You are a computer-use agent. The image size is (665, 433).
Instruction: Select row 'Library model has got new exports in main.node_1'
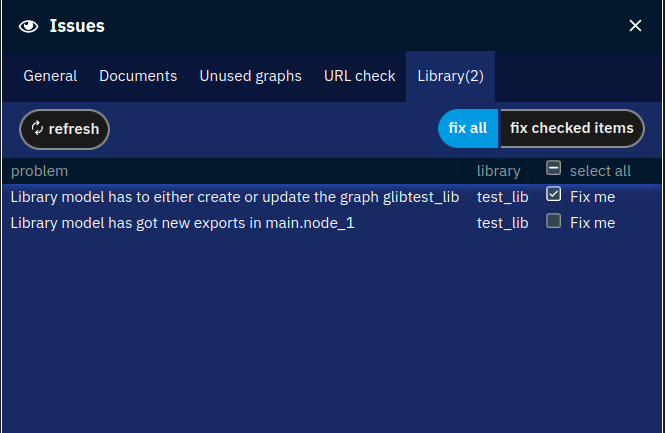[x=332, y=223]
